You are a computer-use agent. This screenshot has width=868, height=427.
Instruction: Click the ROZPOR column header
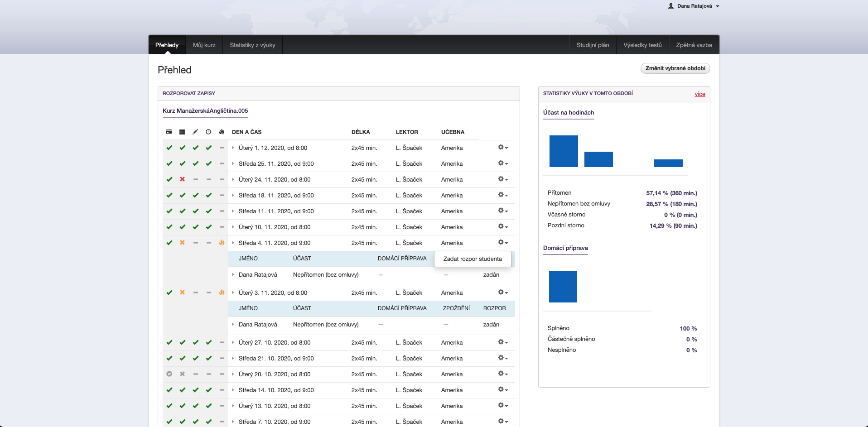pyautogui.click(x=494, y=308)
